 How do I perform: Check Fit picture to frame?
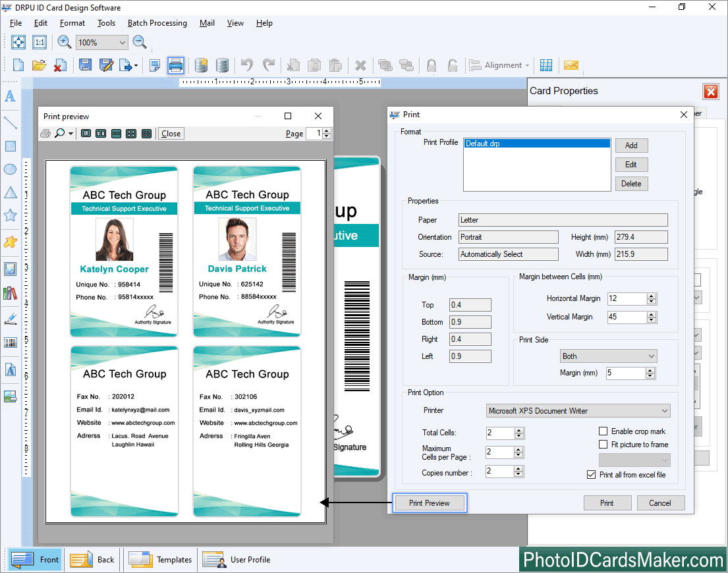click(603, 444)
